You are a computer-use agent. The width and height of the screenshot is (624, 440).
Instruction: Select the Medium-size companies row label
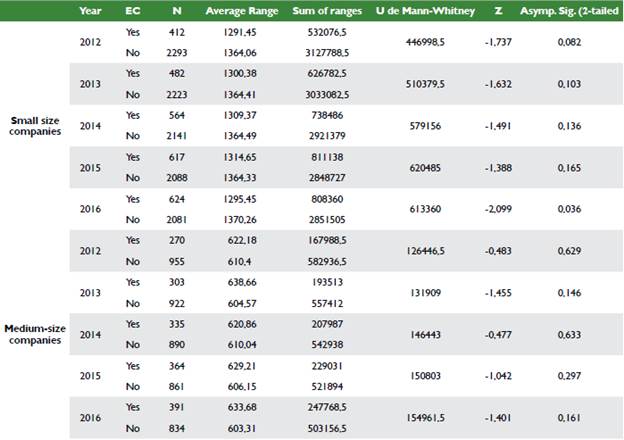pyautogui.click(x=35, y=333)
